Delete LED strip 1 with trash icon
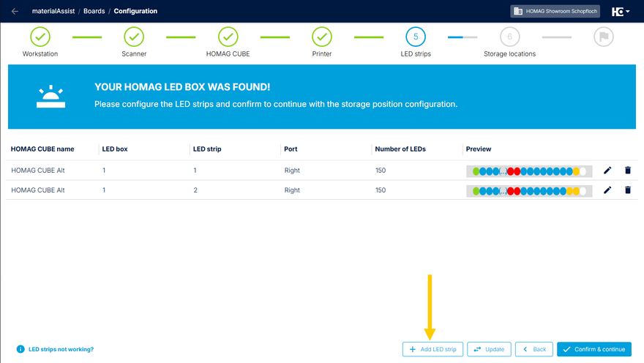 click(x=628, y=170)
